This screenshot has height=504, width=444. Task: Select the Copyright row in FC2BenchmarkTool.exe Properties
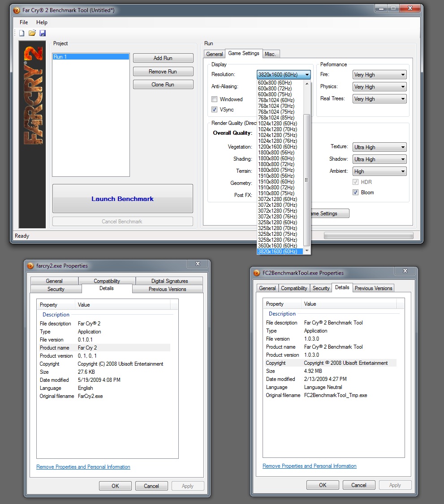pos(331,363)
